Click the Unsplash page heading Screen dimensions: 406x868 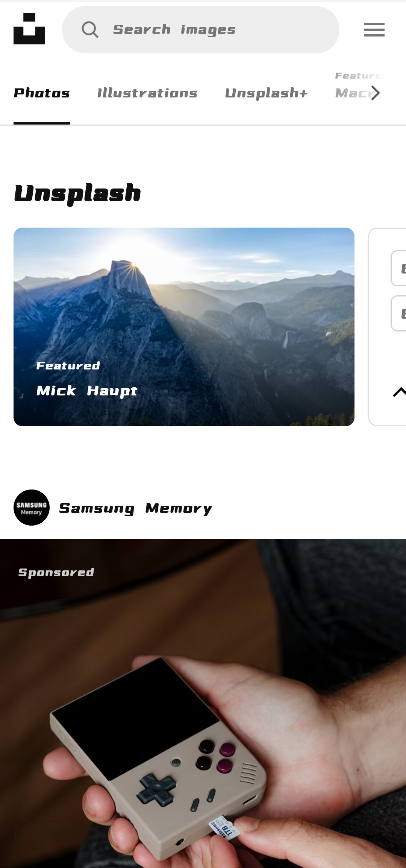[x=77, y=193]
